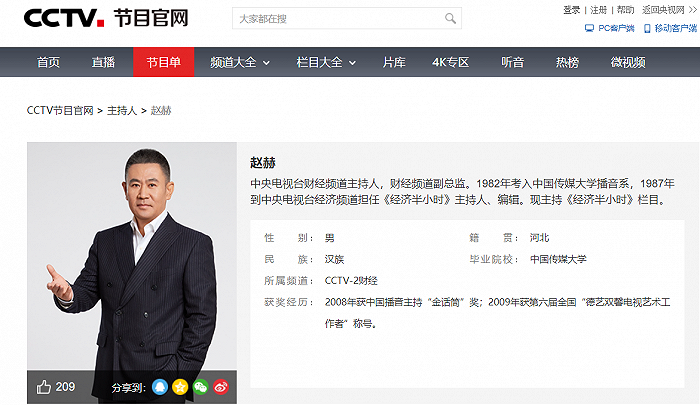Share the page via WeChat icon

pos(201,387)
